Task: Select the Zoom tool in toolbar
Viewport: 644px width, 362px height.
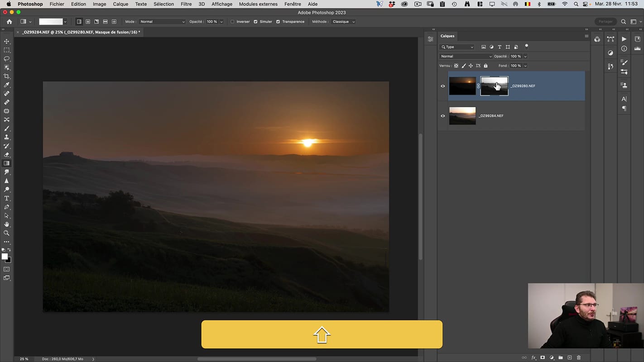Action: click(6, 233)
